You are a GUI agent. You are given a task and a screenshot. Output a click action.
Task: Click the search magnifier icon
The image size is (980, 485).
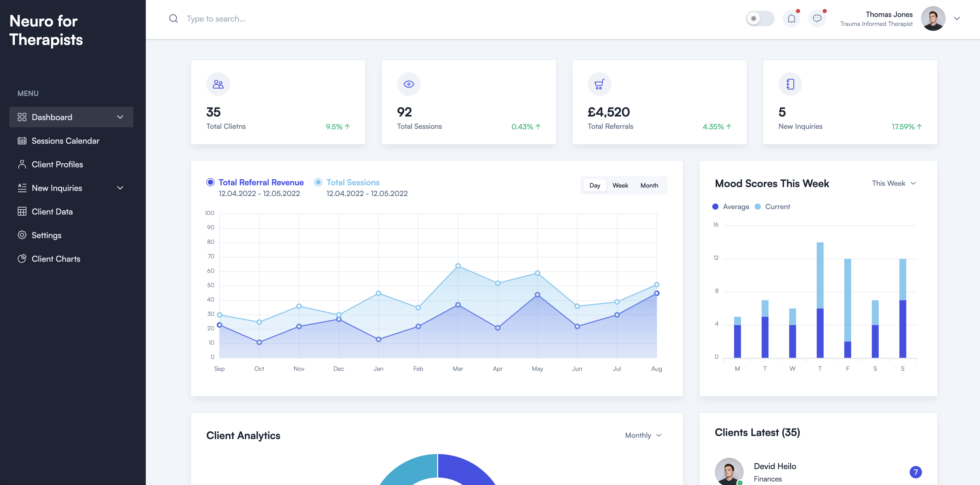point(174,19)
